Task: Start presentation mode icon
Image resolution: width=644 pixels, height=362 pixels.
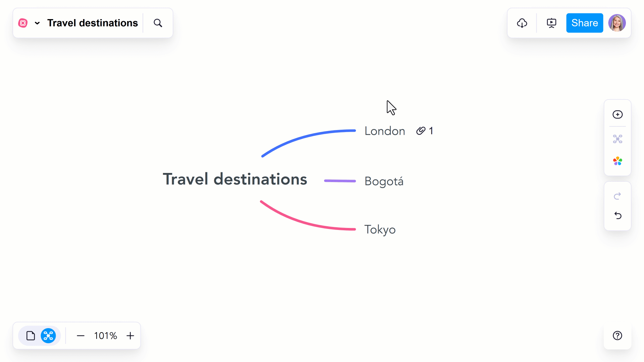Action: click(x=551, y=23)
